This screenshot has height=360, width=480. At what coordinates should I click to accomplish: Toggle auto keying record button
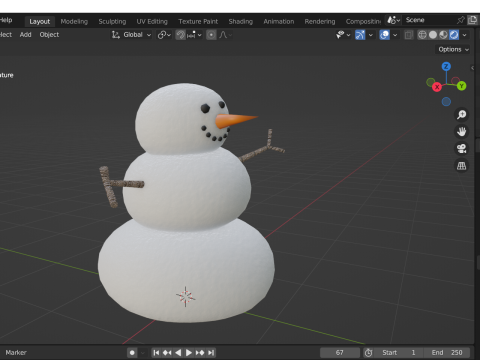coord(132,353)
